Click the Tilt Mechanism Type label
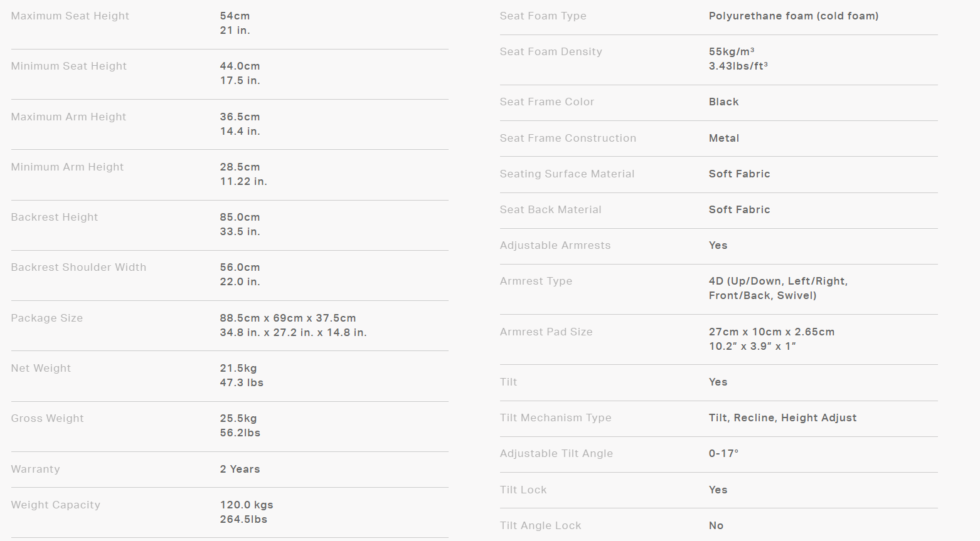The height and width of the screenshot is (541, 980). [x=555, y=418]
